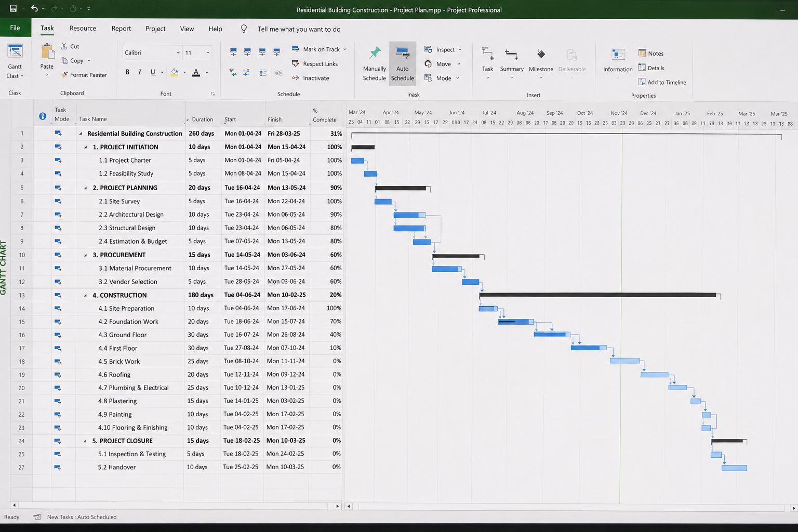The image size is (798, 532).
Task: Apply the yellow background fill color
Action: coord(175,72)
